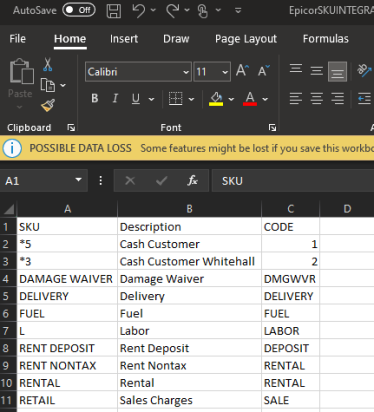Click the formula bar Enter checkmark

pos(162,181)
